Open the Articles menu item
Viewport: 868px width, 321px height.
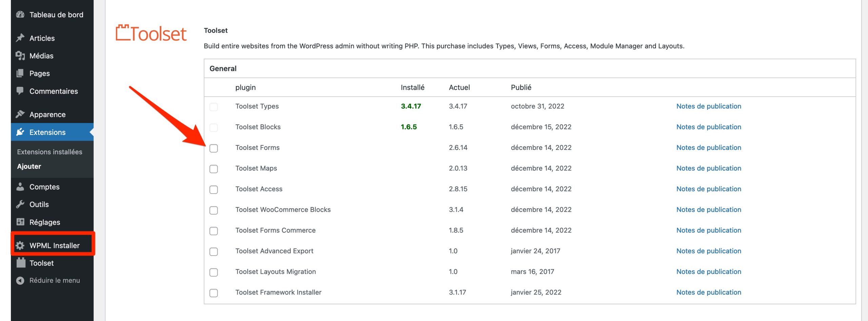pyautogui.click(x=52, y=38)
